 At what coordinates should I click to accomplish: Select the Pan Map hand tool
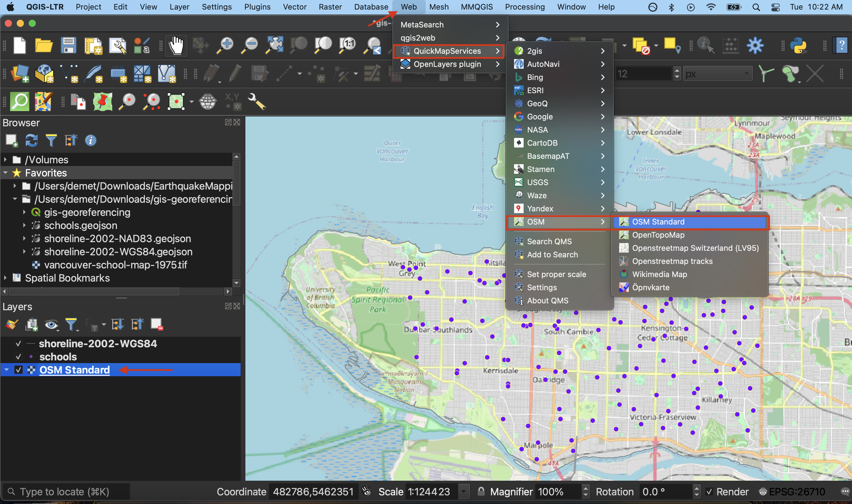(176, 45)
